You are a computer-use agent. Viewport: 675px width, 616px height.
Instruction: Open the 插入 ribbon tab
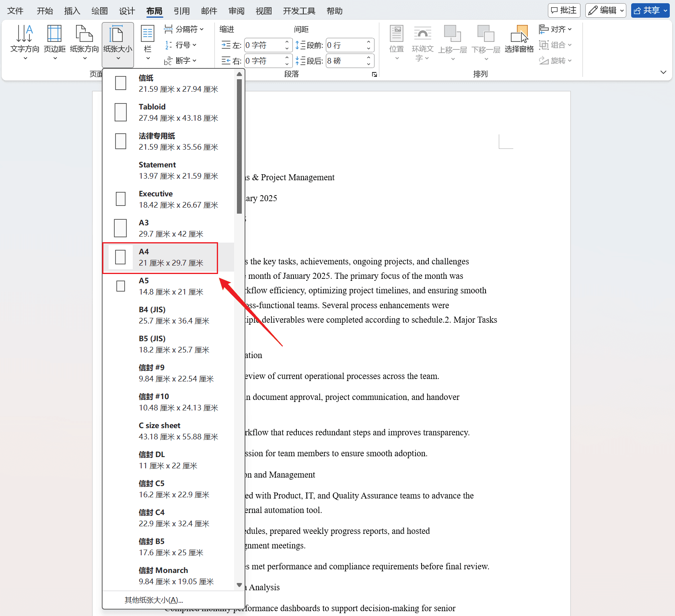(x=72, y=10)
